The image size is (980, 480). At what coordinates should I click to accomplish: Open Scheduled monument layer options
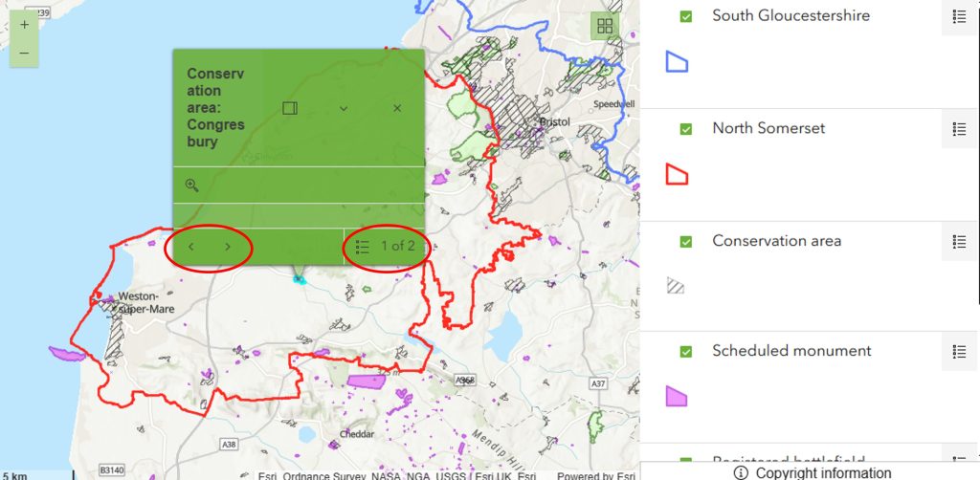tap(959, 352)
